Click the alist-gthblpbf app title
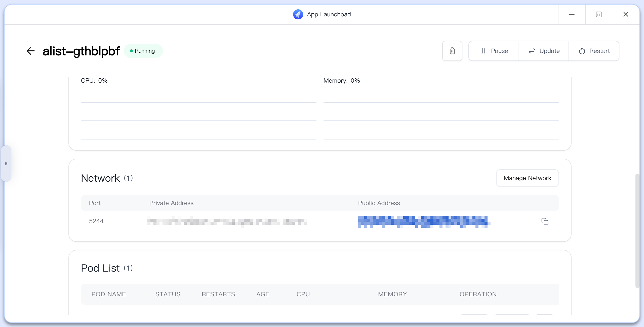The image size is (644, 327). [81, 51]
